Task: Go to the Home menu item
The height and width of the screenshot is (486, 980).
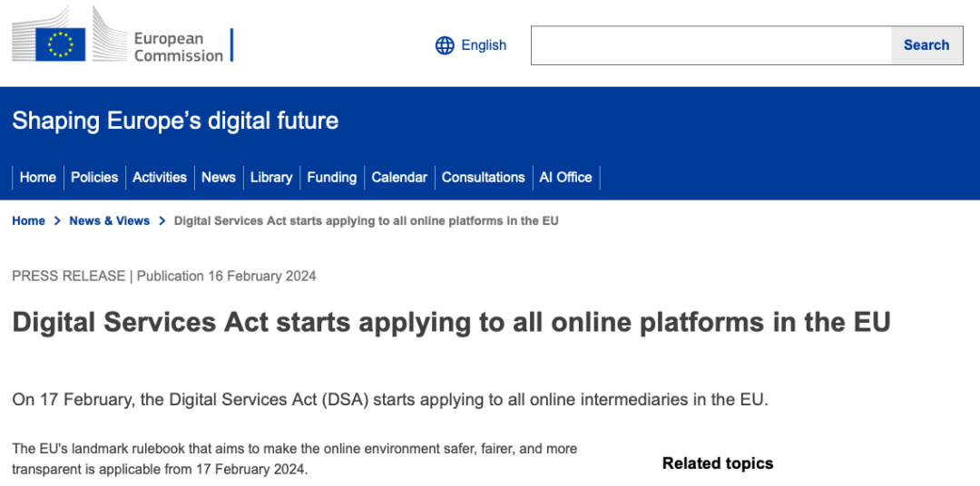Action: [38, 178]
